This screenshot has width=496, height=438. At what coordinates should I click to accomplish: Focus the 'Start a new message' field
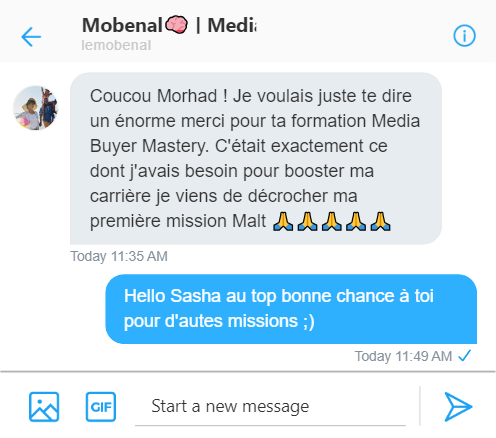270,407
